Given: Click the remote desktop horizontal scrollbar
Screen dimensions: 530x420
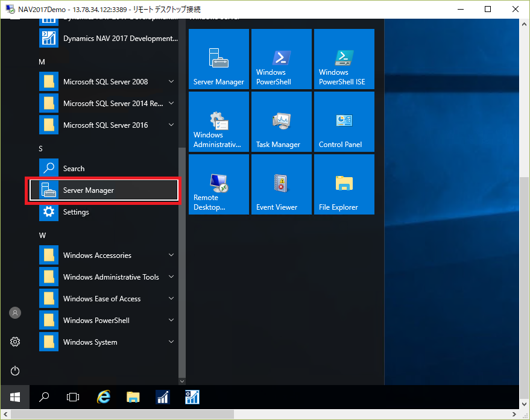Looking at the screenshot, I should click(122, 414).
